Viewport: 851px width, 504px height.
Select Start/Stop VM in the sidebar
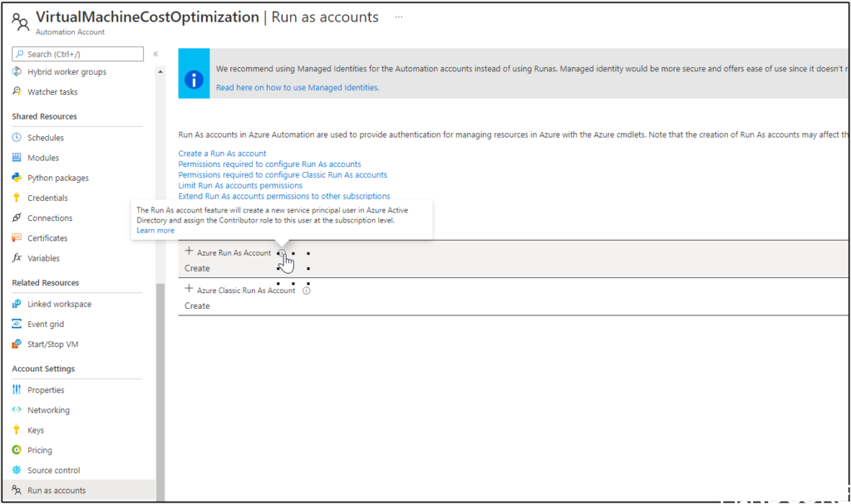(52, 345)
